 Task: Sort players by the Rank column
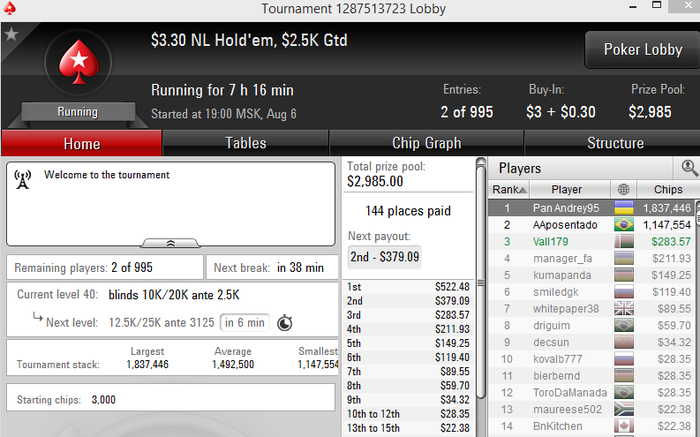509,189
